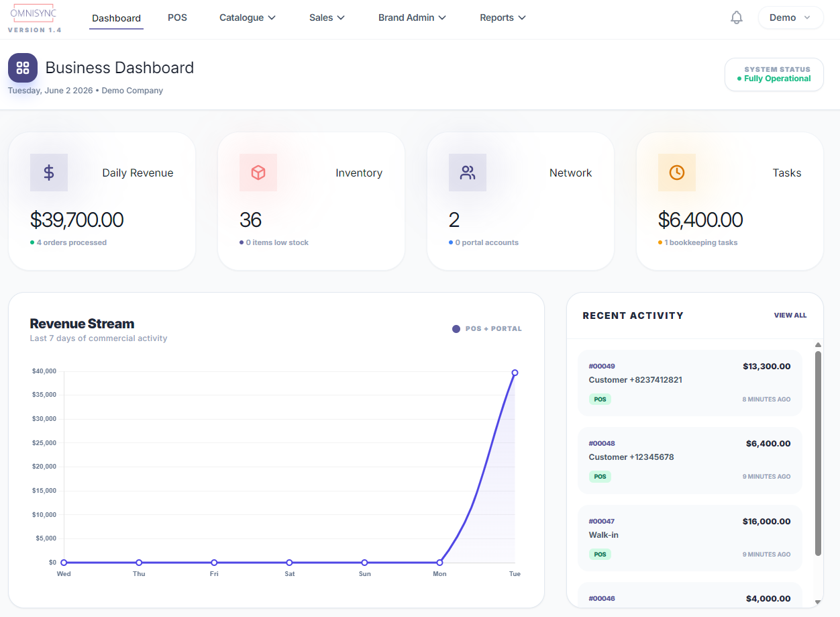Click the $4,000.00 amount on order #00046
The width and height of the screenshot is (840, 617).
(x=768, y=599)
